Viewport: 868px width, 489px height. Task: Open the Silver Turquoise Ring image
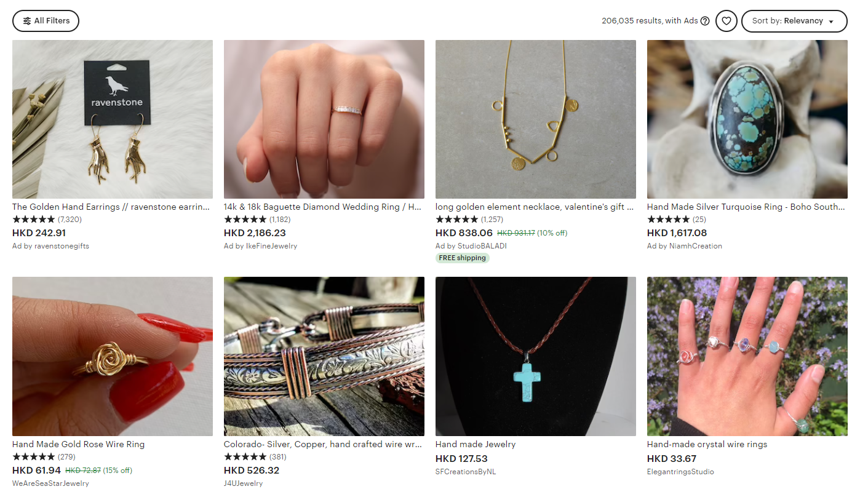[x=747, y=119]
